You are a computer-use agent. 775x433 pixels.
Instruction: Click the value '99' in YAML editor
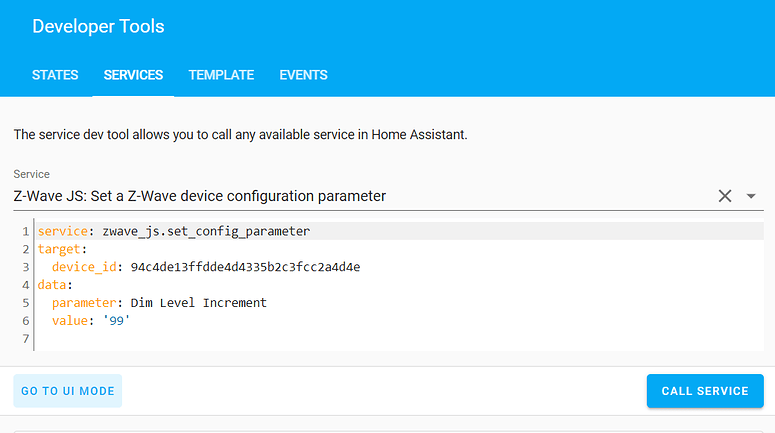(116, 321)
